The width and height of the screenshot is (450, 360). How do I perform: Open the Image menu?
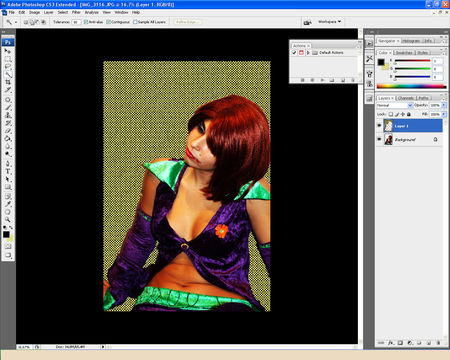point(34,12)
